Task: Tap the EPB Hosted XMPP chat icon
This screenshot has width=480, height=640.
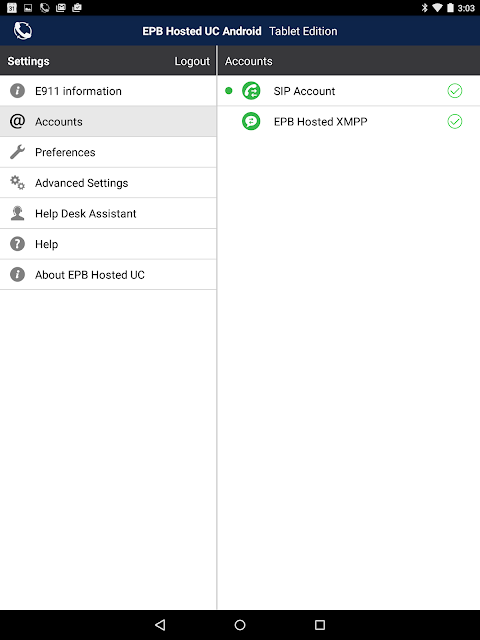Action: point(251,121)
